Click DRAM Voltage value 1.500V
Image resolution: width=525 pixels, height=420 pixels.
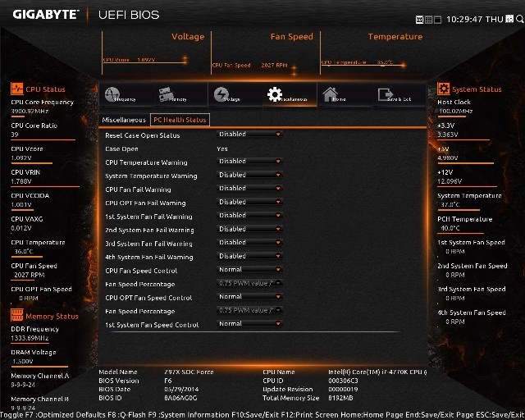tap(23, 362)
